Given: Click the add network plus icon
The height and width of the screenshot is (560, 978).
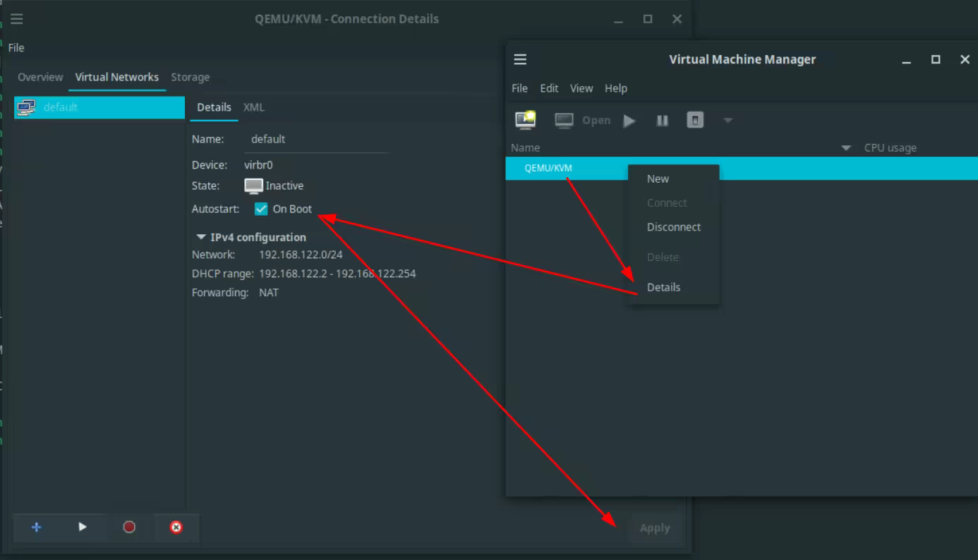Looking at the screenshot, I should coord(37,527).
